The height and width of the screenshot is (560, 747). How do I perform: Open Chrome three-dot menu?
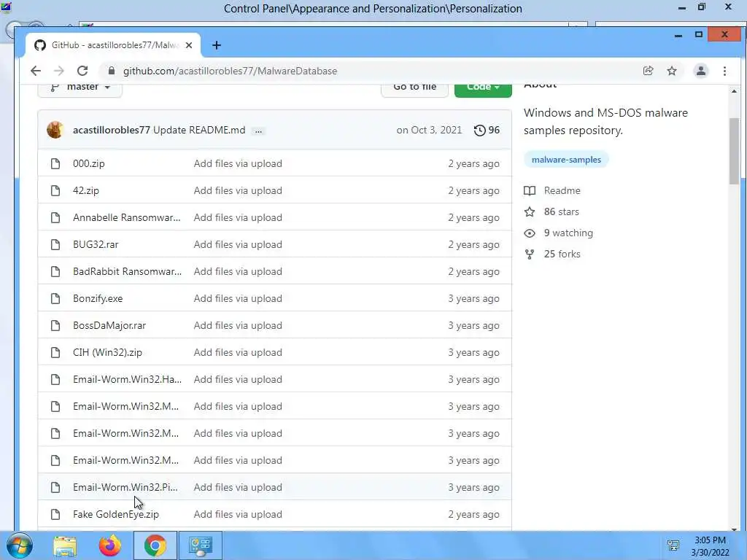tap(724, 71)
